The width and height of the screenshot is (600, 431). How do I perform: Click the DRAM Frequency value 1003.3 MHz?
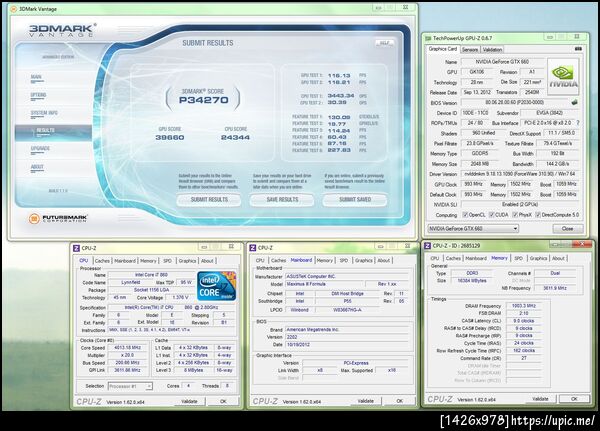pos(524,306)
